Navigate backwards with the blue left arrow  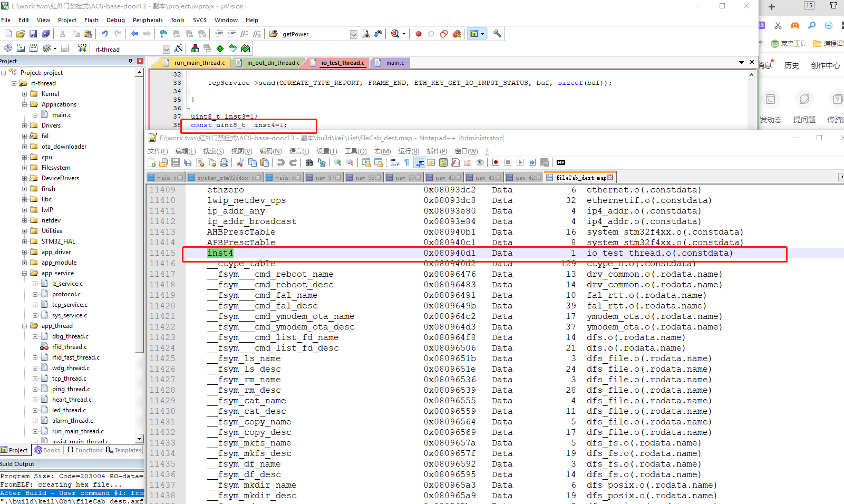pyautogui.click(x=134, y=34)
